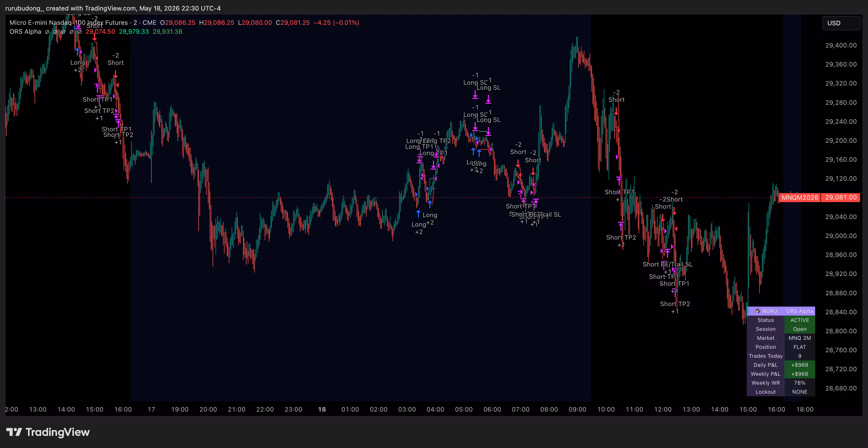Click the penguin icon beside RURU
The height and width of the screenshot is (448, 868).
coord(758,311)
